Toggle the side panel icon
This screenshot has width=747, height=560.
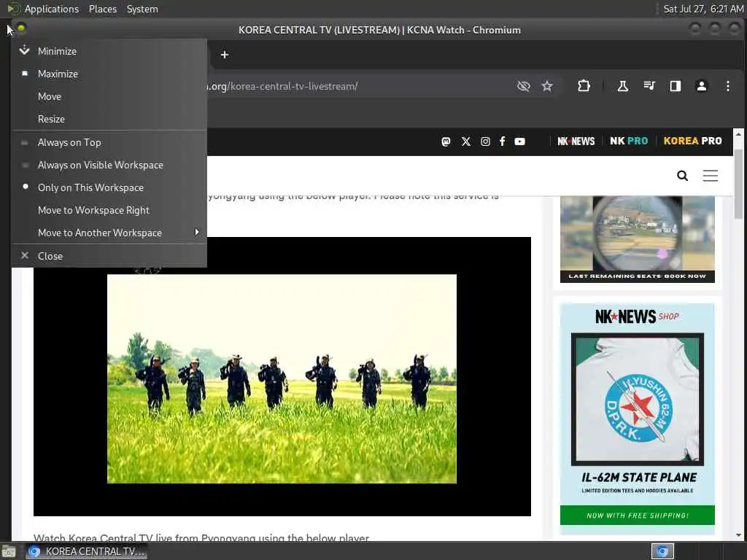(x=675, y=86)
